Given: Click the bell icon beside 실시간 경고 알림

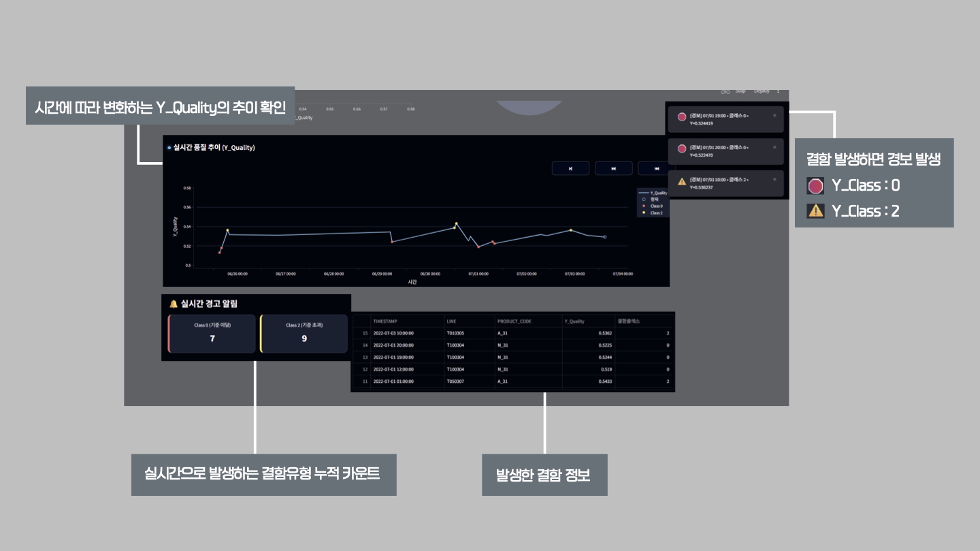Looking at the screenshot, I should point(173,304).
